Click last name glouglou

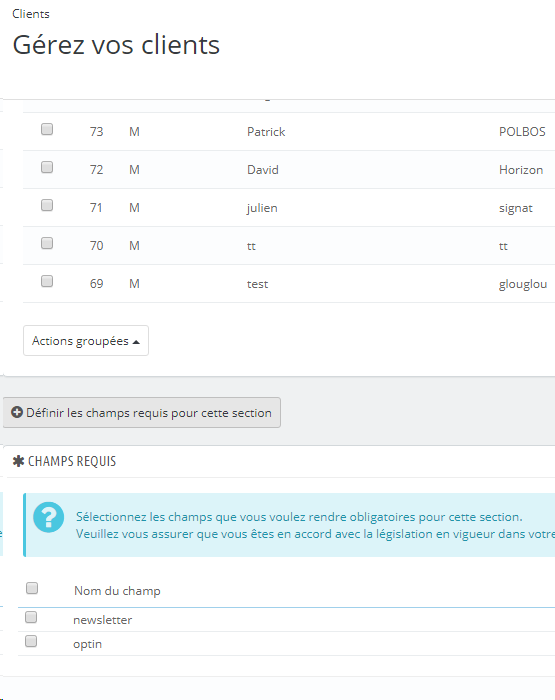pyautogui.click(x=523, y=284)
